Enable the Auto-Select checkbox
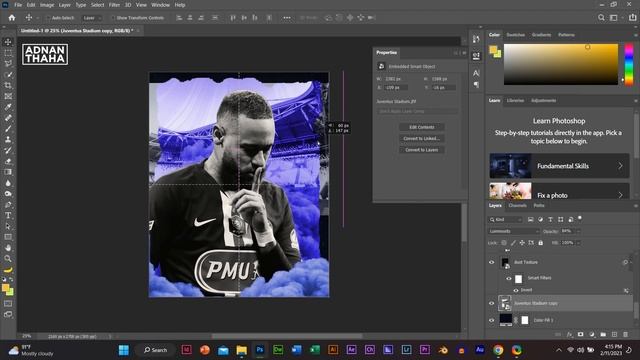The width and height of the screenshot is (640, 360). [48, 18]
